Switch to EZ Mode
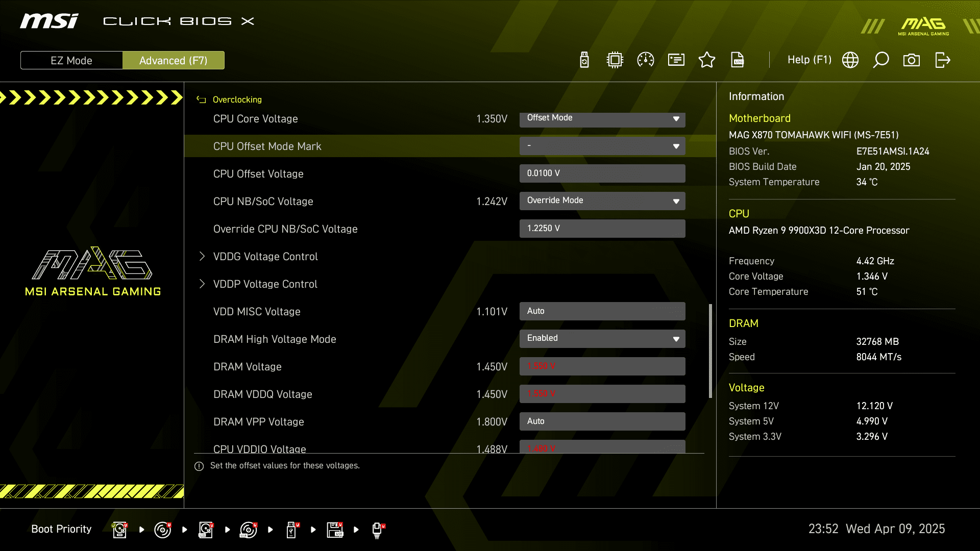Viewport: 980px width, 551px height. 71,60
